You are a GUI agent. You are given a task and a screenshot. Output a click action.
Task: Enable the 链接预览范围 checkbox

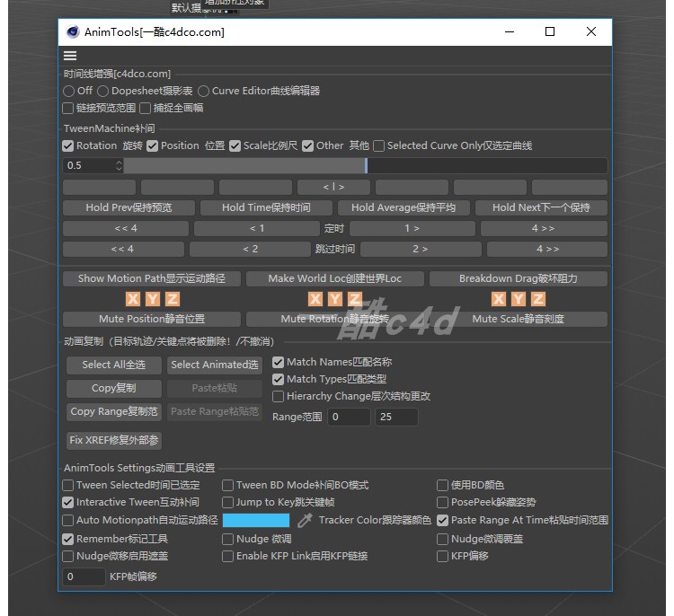coord(68,109)
